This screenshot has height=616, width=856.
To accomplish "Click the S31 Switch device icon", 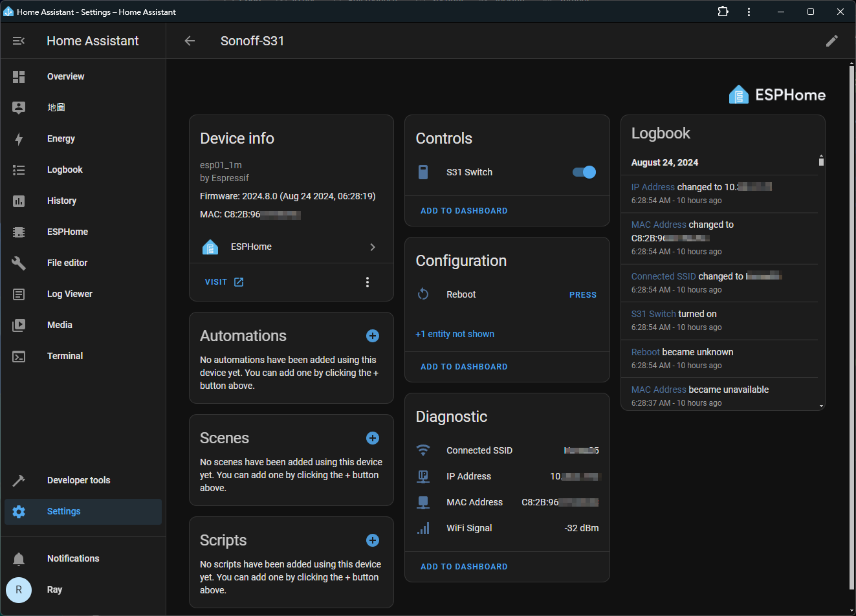I will click(x=423, y=172).
